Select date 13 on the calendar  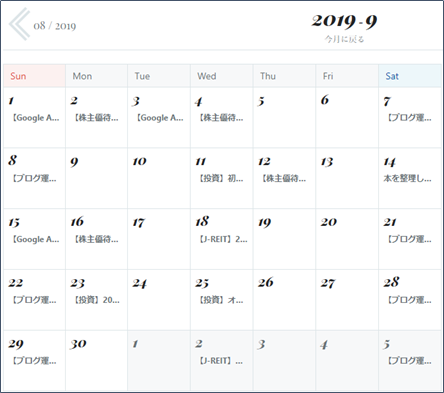pyautogui.click(x=327, y=162)
